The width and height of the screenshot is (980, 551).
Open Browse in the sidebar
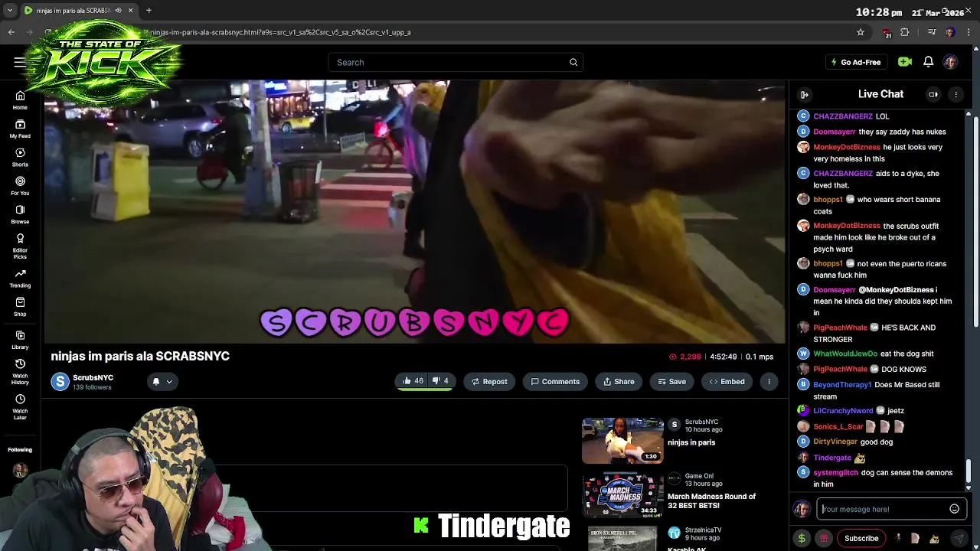tap(20, 214)
